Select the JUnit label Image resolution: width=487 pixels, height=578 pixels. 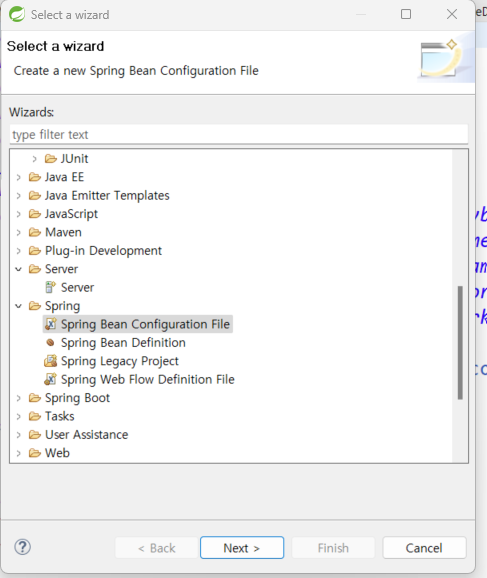pos(74,159)
